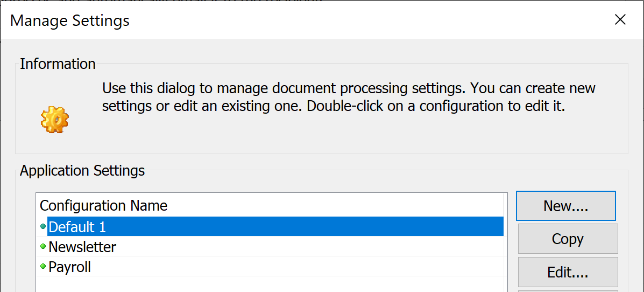Viewport: 644px width, 292px height.
Task: Click the orange gear Information icon
Action: [54, 120]
